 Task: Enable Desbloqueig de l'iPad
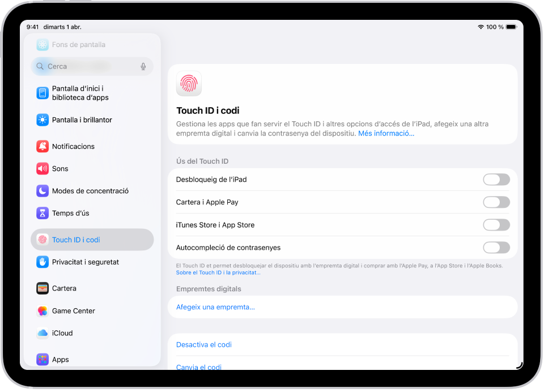[x=496, y=180]
